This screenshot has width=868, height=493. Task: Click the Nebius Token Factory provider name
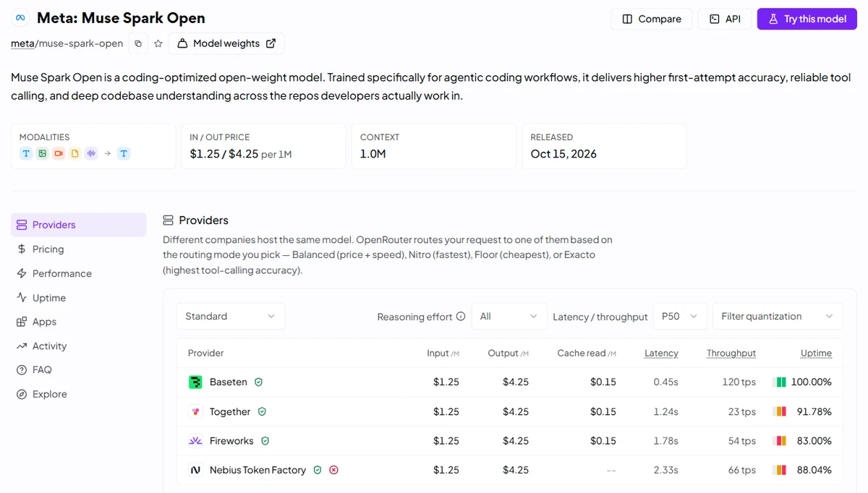258,470
